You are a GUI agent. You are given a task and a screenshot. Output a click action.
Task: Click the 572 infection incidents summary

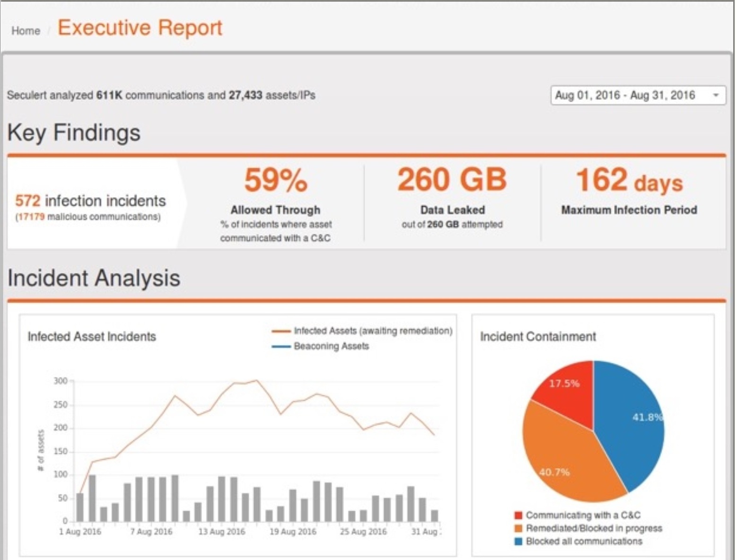[90, 201]
